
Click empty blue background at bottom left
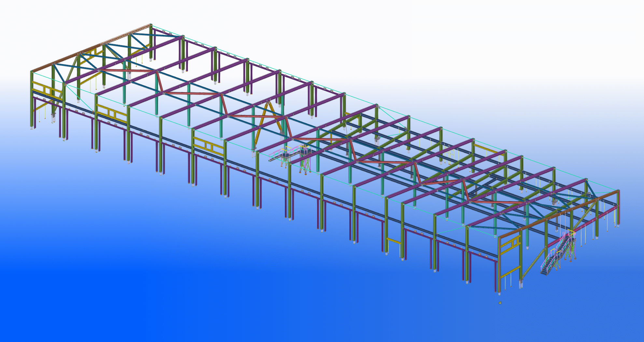click(65, 293)
